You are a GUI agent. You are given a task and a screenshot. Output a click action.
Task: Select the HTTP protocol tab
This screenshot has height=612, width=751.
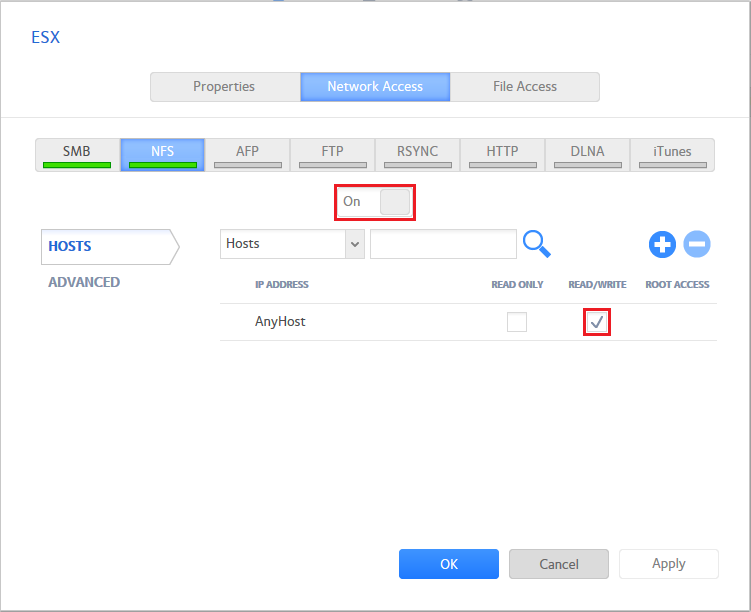(502, 154)
